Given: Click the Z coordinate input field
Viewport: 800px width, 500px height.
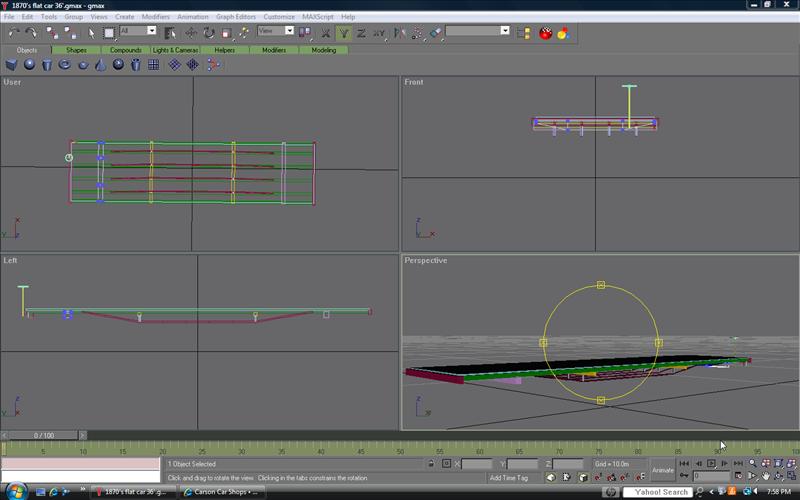Looking at the screenshot, I should pos(567,464).
